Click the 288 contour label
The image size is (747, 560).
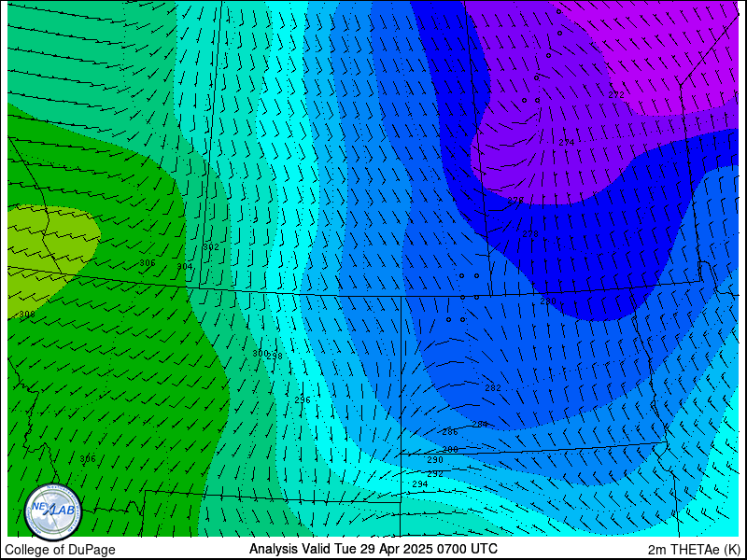tap(450, 449)
